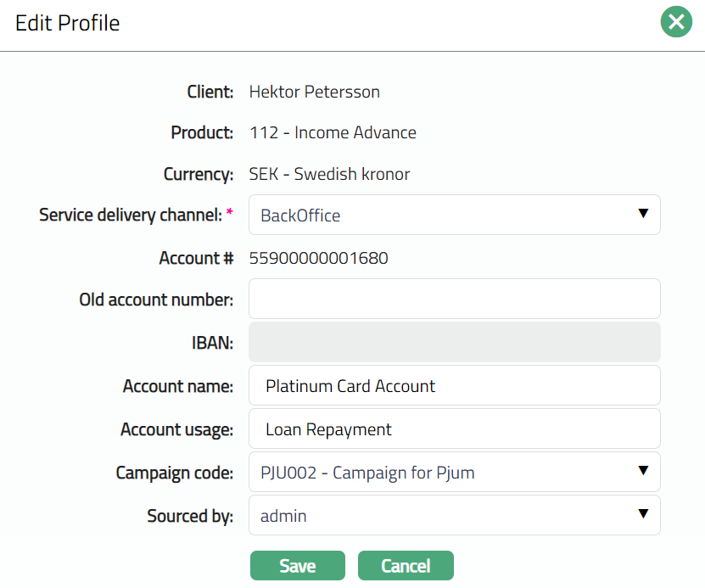
Task: Open the Service delivery channel dropdown
Action: 454,216
